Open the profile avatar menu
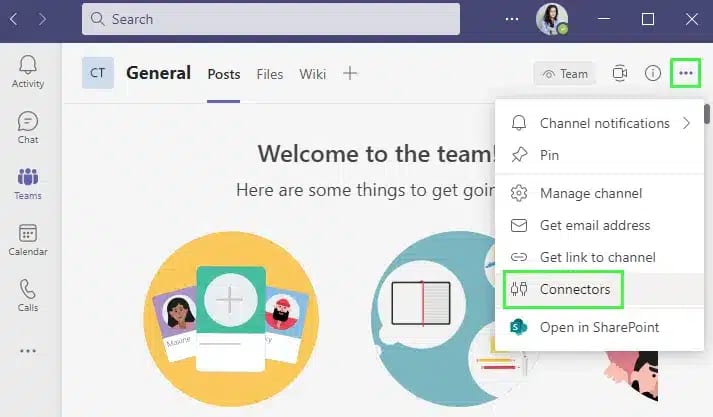The height and width of the screenshot is (417, 713). (552, 19)
